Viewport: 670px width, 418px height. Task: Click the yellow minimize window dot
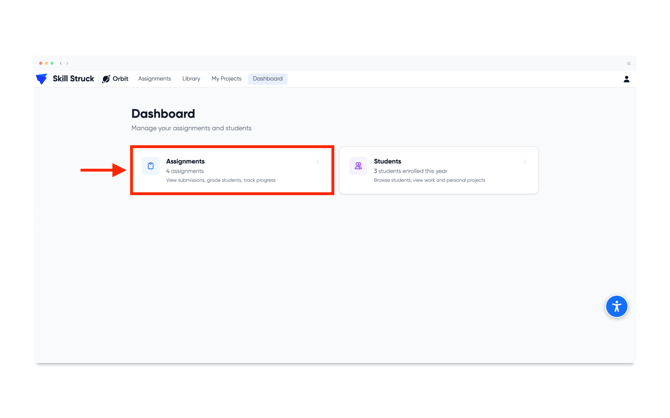[x=47, y=63]
